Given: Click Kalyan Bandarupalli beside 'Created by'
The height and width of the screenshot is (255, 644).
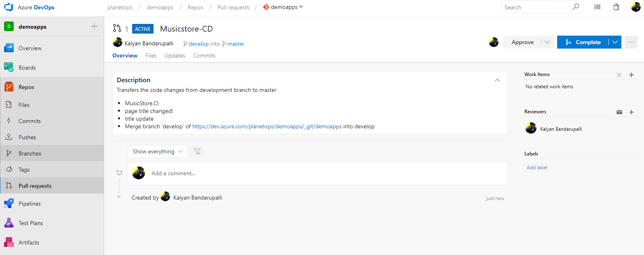Looking at the screenshot, I should coord(198,198).
